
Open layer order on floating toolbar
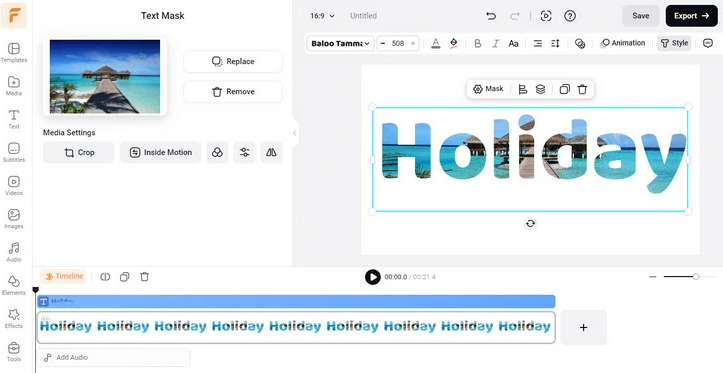tap(540, 89)
